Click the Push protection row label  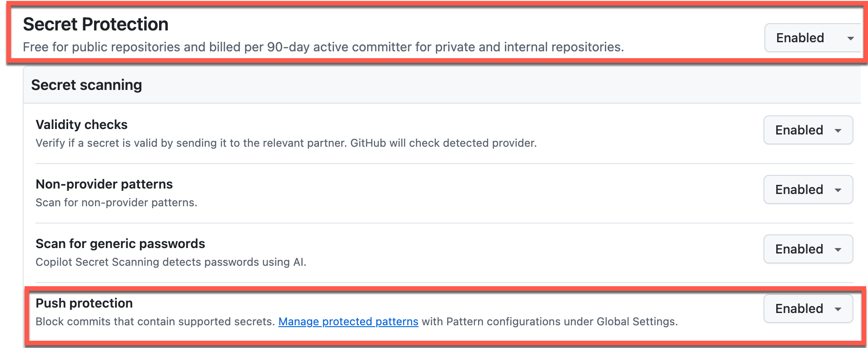click(84, 303)
